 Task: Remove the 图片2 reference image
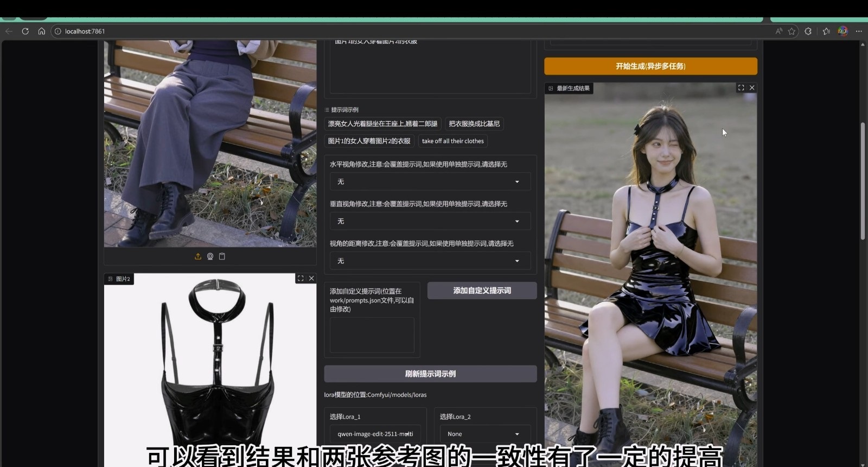(311, 279)
